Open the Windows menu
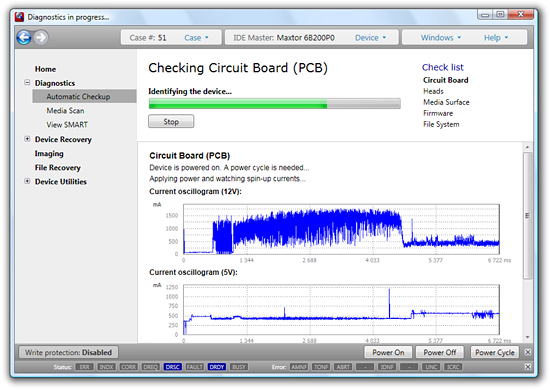Image resolution: width=550 pixels, height=390 pixels. [x=441, y=38]
